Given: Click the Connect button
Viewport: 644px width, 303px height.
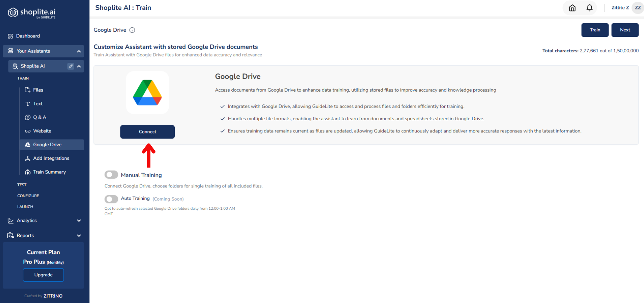Looking at the screenshot, I should pos(147,132).
